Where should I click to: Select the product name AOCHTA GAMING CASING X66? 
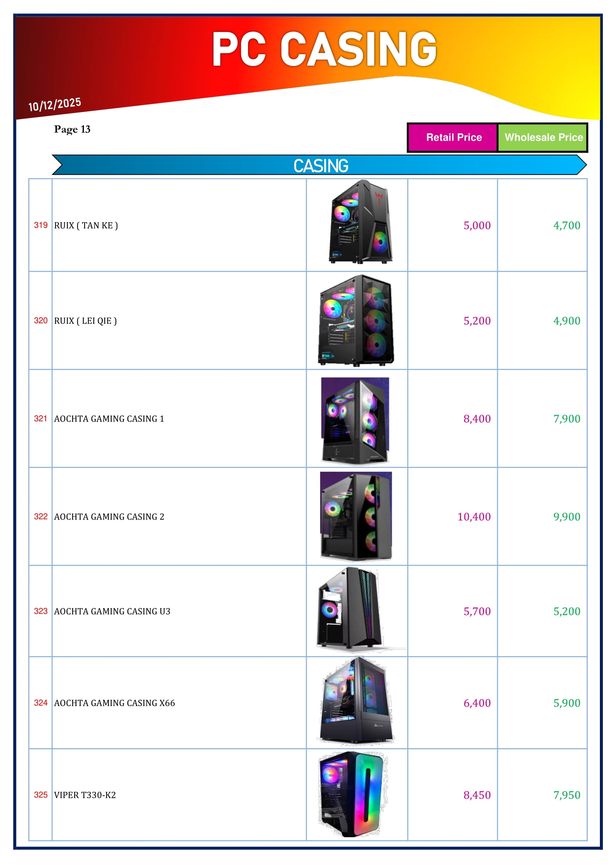point(115,703)
